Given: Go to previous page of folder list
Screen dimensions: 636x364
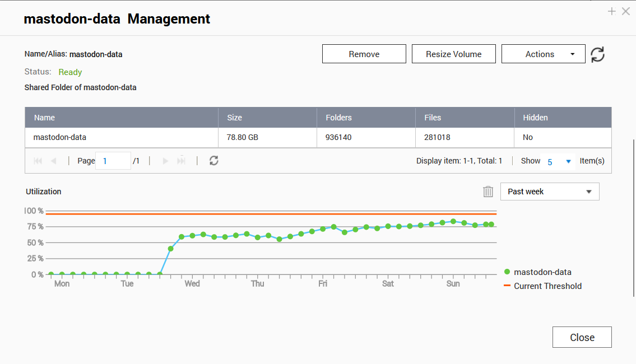Looking at the screenshot, I should (54, 161).
